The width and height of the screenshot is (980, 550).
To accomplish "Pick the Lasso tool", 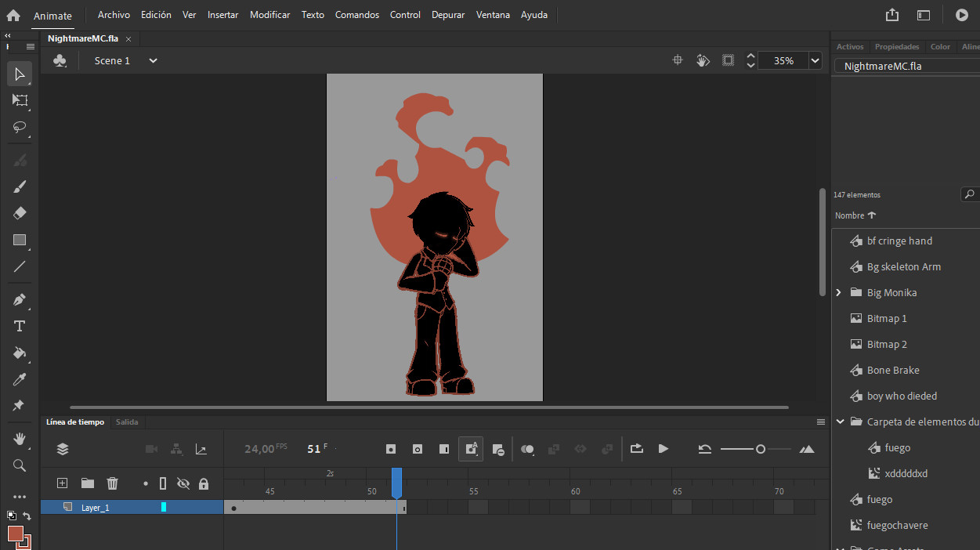I will 19,128.
